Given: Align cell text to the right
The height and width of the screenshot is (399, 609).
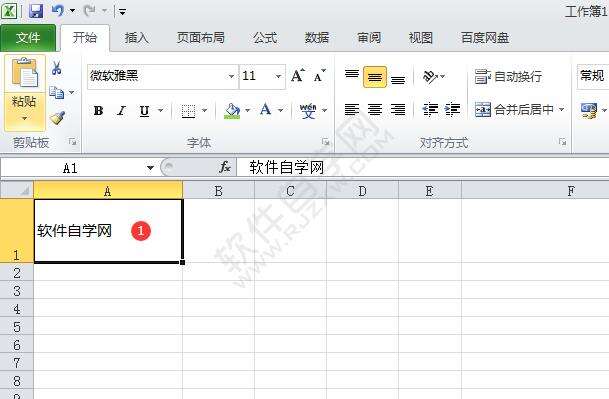Looking at the screenshot, I should [398, 110].
